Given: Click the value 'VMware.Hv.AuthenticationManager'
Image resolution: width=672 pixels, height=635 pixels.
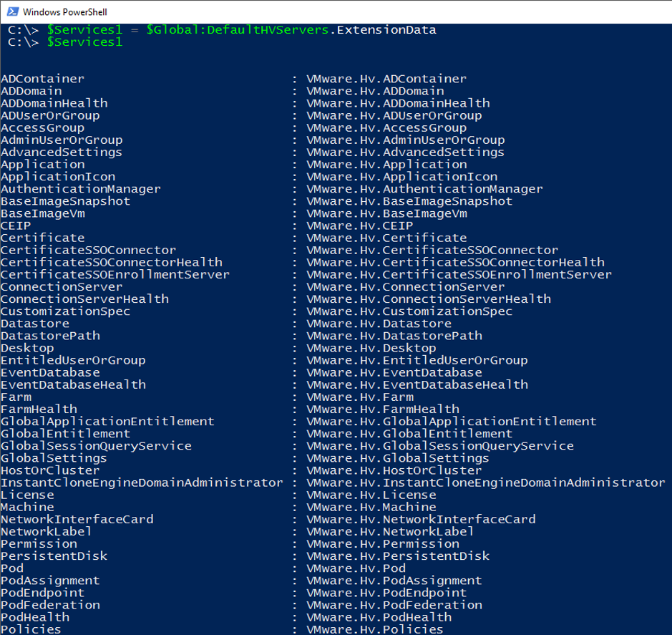Looking at the screenshot, I should click(424, 189).
